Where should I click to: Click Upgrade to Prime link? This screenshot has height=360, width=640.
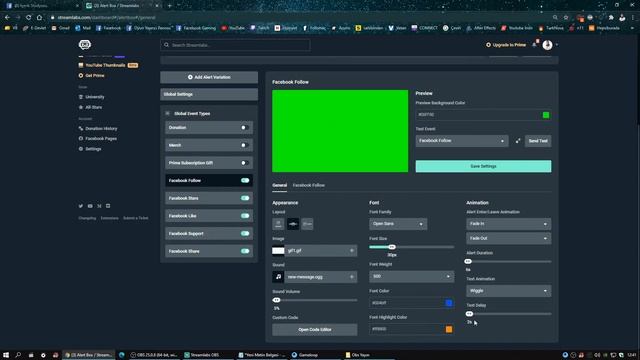pyautogui.click(x=506, y=45)
